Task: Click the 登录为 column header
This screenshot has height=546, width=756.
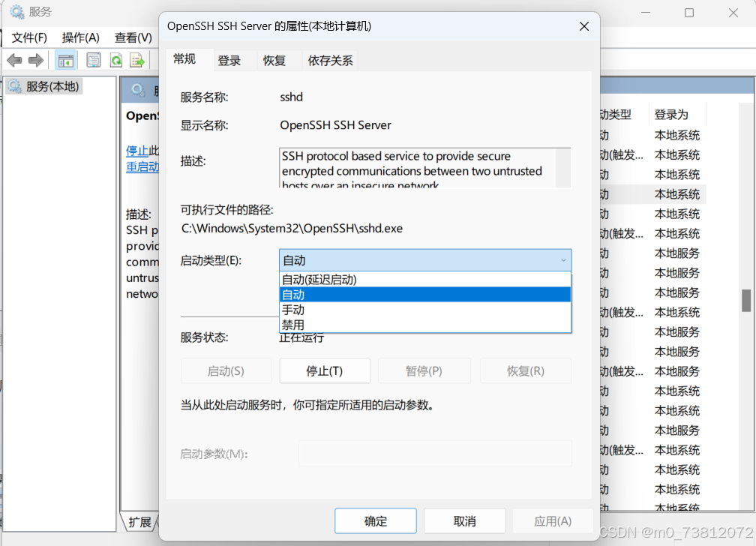Action: 677,114
